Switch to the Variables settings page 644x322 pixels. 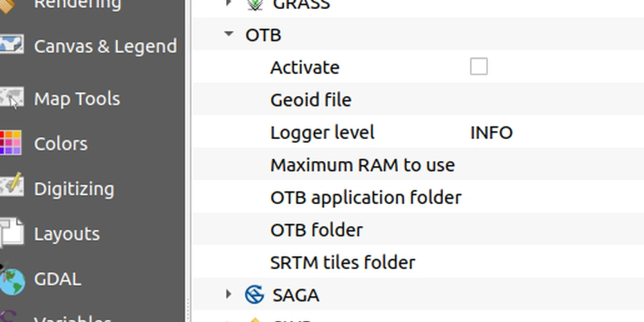point(72,318)
